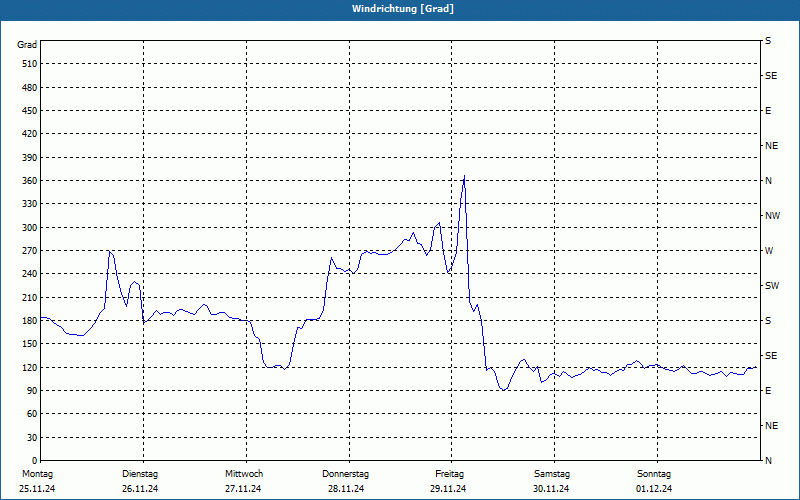Click the date 27.11.24
Image resolution: width=800 pixels, height=500 pixels.
point(243,489)
